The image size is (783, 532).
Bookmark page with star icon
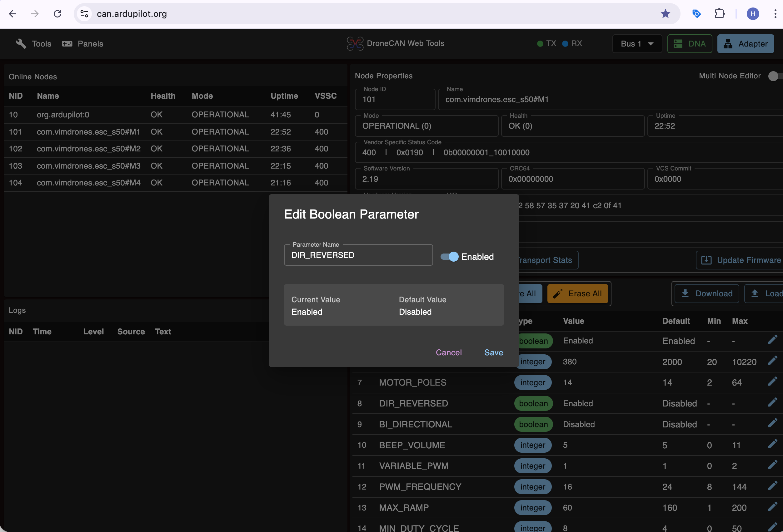tap(665, 14)
